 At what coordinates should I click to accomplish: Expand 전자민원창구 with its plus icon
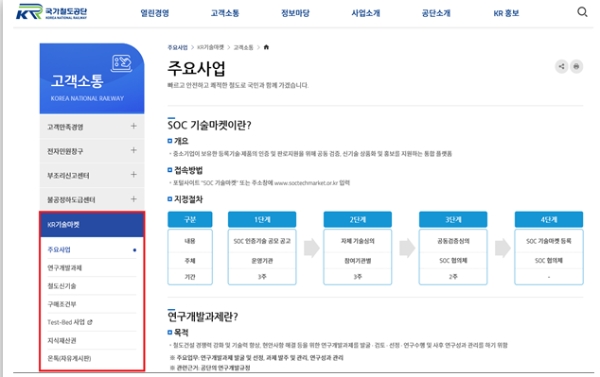[134, 150]
